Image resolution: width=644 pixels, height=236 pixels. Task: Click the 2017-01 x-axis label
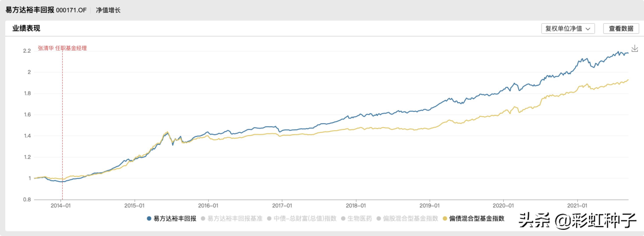[x=282, y=206]
